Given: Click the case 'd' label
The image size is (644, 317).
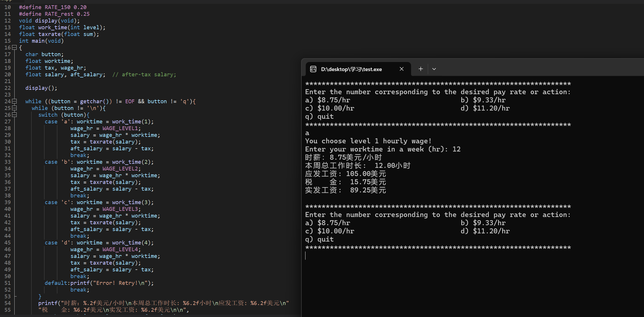Looking at the screenshot, I should (x=57, y=242).
